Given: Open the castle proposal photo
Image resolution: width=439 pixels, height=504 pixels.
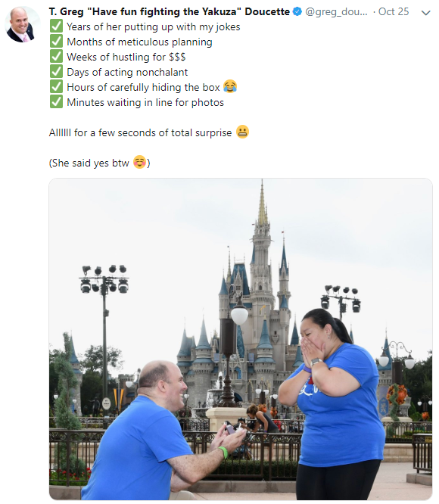Looking at the screenshot, I should 241,339.
